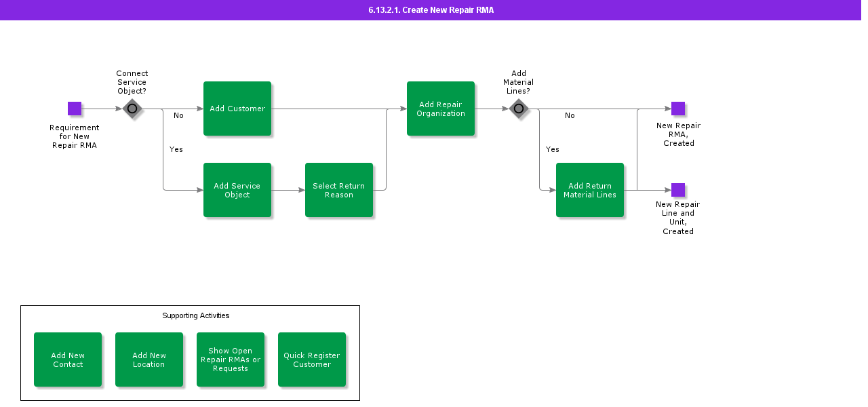This screenshot has width=868, height=407.
Task: Open the Add New Location supporting activity
Action: 149,360
